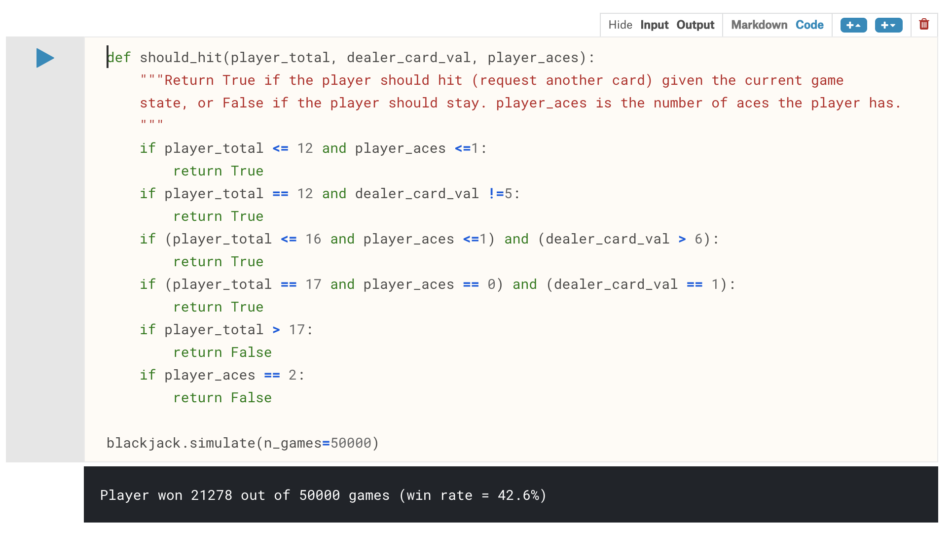Click the line 'if player_aces == 2:'
Screen dimensions: 952x560
click(222, 375)
